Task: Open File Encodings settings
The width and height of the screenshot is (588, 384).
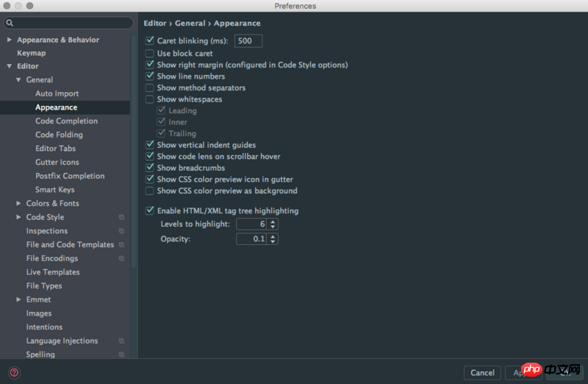Action: (52, 258)
